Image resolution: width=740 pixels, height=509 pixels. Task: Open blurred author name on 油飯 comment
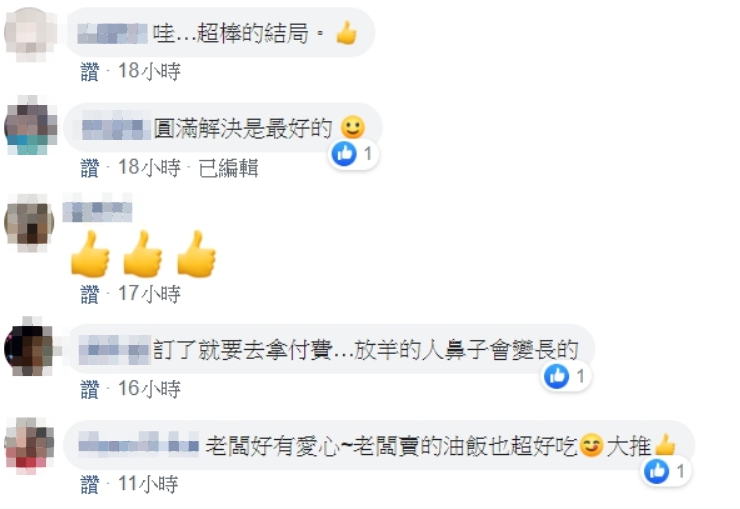pyautogui.click(x=138, y=444)
